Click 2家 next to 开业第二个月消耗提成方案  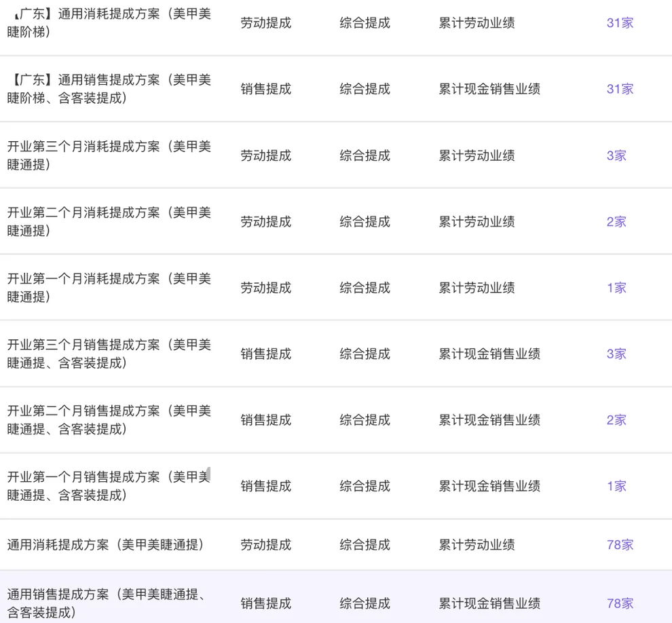pos(615,221)
